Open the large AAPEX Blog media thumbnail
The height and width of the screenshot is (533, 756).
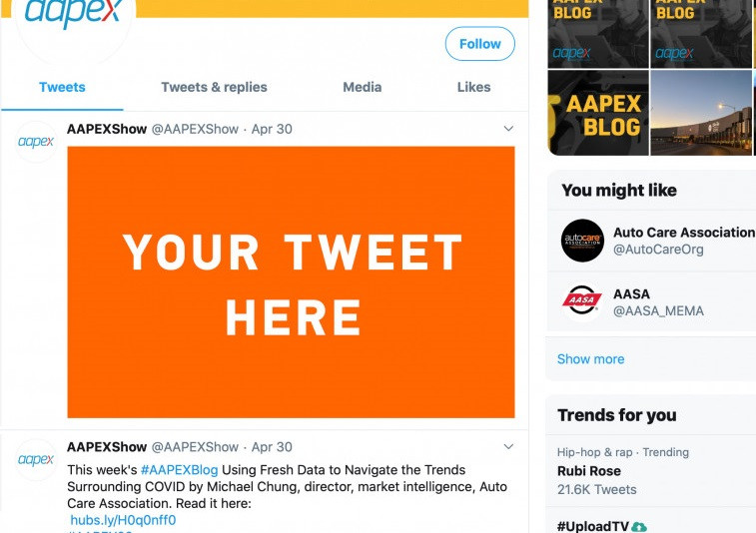[598, 113]
